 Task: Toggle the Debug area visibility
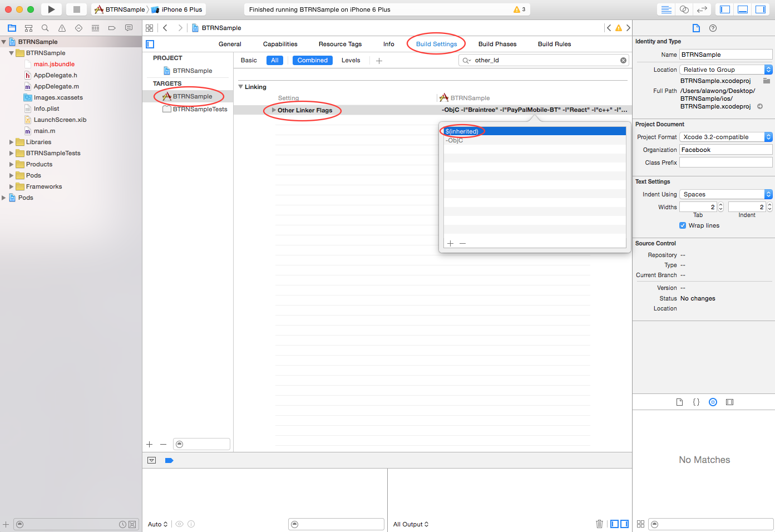[743, 9]
